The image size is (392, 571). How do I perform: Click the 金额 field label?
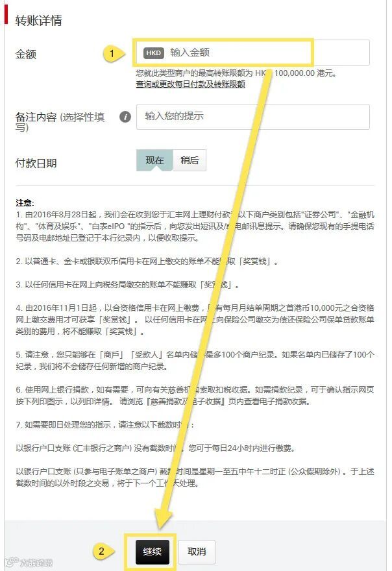(x=26, y=55)
